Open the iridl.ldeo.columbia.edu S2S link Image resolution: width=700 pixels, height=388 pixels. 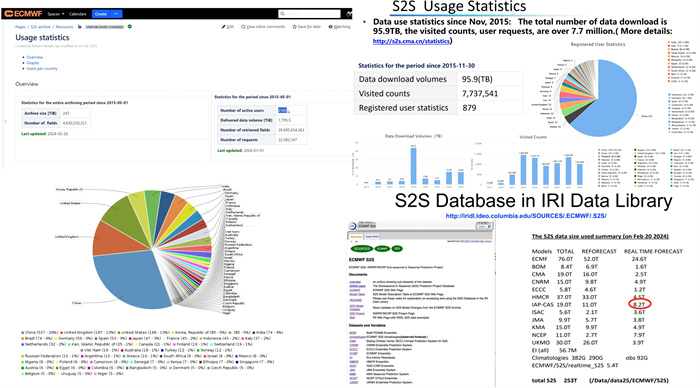tap(526, 216)
